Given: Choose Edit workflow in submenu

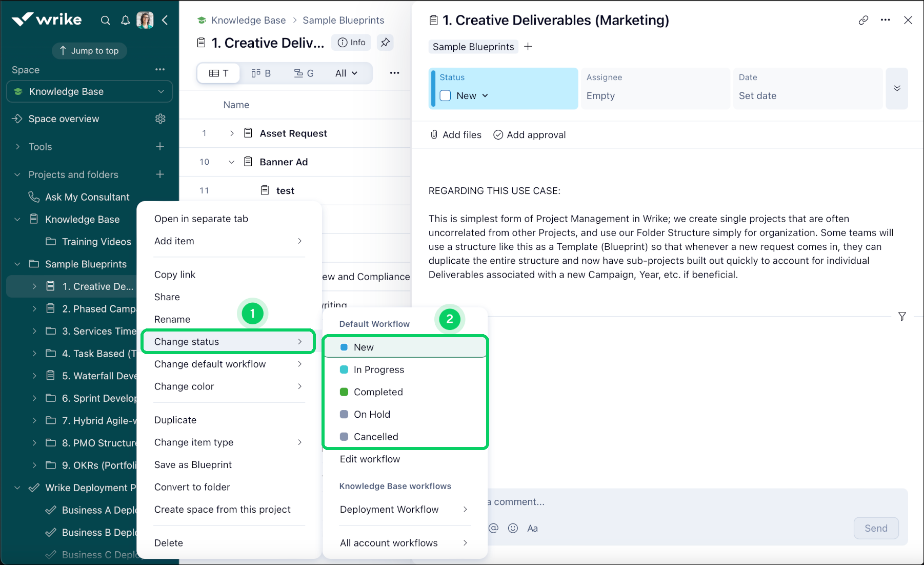Looking at the screenshot, I should coord(370,459).
